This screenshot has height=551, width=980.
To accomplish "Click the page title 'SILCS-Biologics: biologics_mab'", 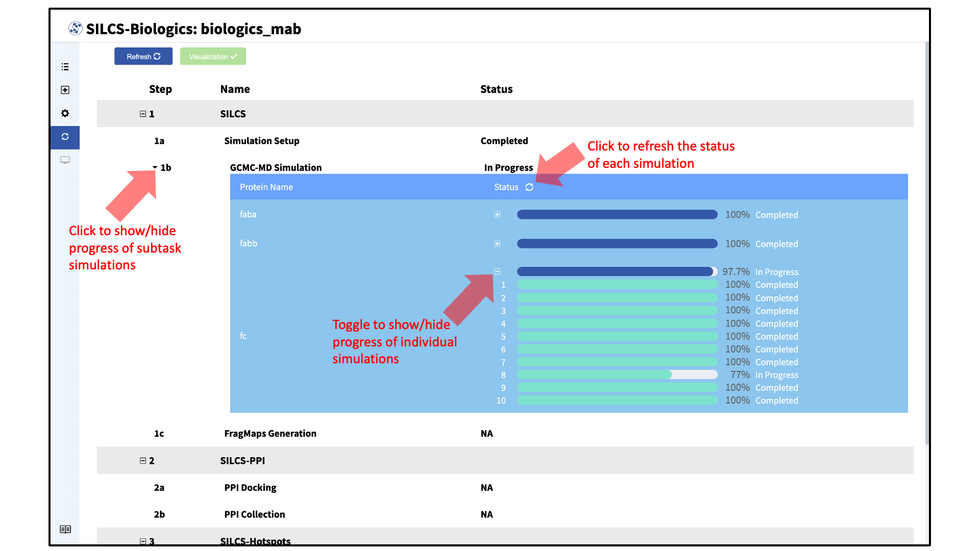I will tap(193, 29).
